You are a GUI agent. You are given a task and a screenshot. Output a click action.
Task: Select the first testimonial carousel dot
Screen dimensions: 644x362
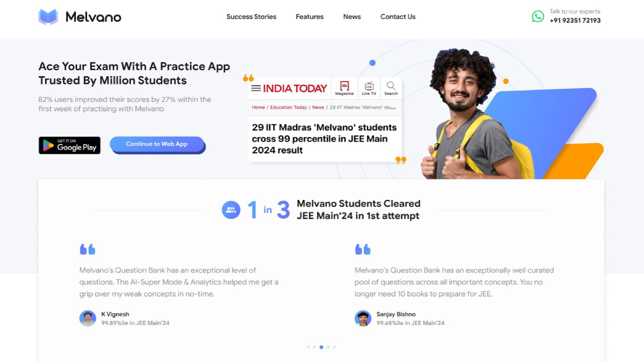point(308,347)
